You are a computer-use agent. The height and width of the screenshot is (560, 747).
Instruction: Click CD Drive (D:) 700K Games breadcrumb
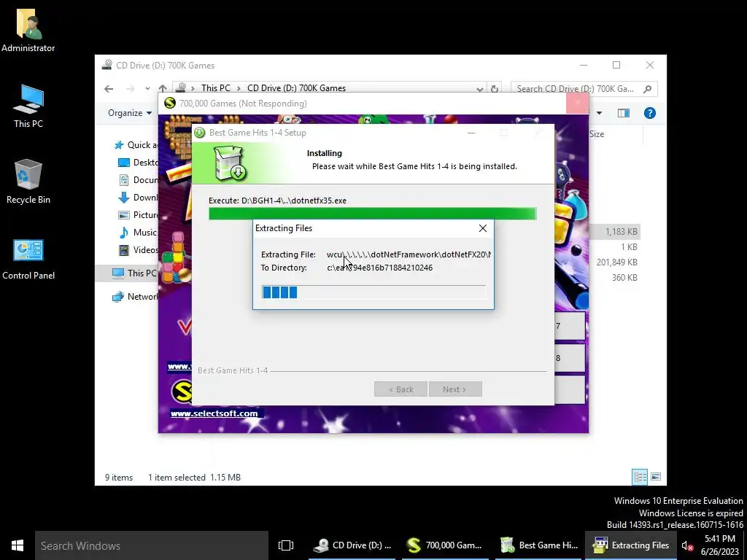point(296,88)
